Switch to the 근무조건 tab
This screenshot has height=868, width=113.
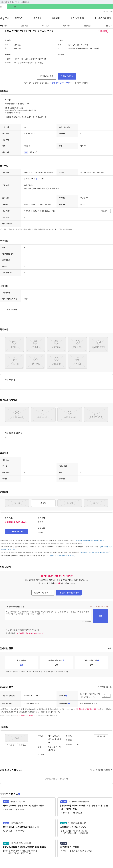(24, 26)
